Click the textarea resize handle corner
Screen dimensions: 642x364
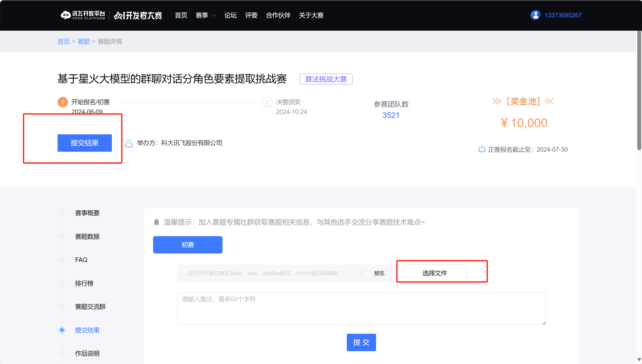pyautogui.click(x=544, y=323)
